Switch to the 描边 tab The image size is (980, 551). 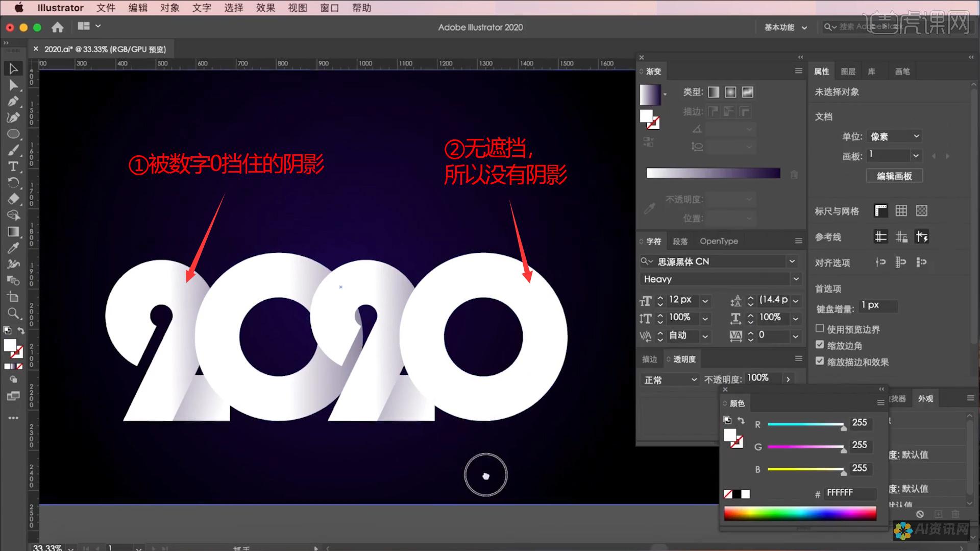(x=649, y=360)
